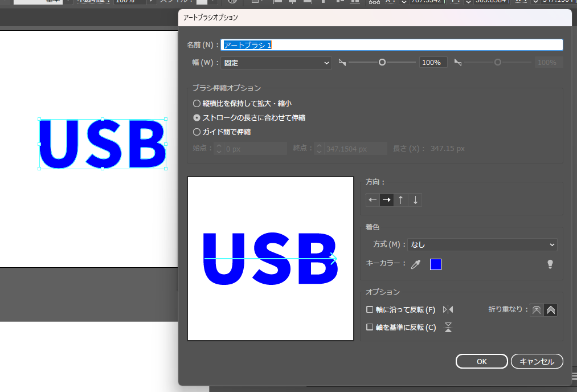
Task: Pick key color with the eyedropper
Action: pos(416,264)
